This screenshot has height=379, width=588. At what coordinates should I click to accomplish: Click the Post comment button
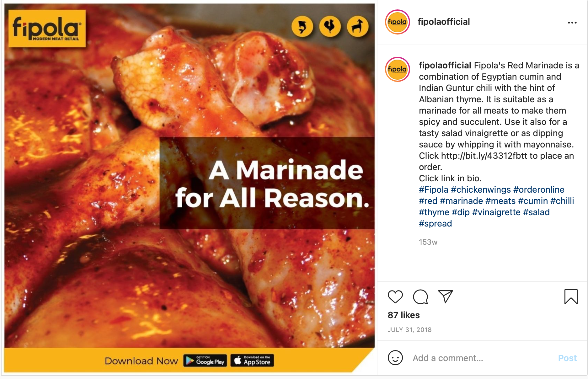coord(567,358)
